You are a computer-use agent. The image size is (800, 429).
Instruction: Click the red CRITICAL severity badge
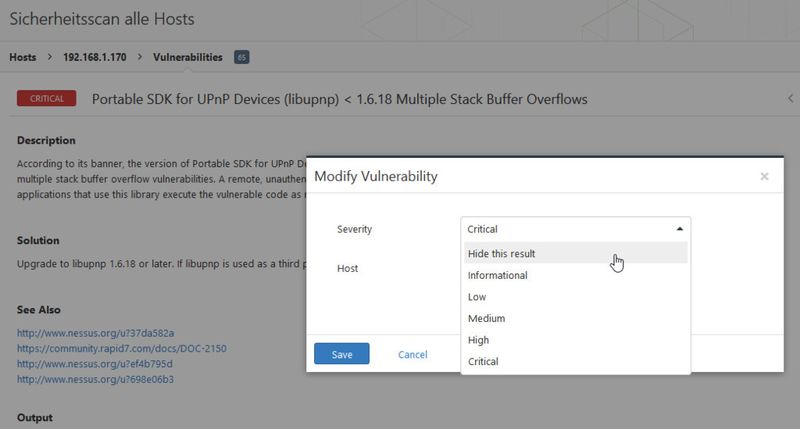46,98
